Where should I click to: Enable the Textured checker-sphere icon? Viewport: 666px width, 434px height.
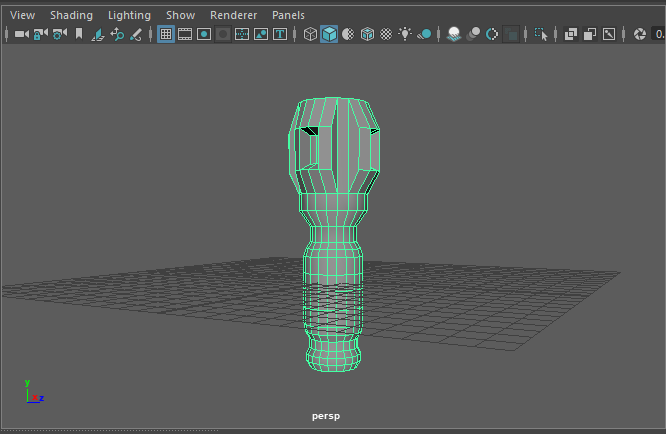pos(386,34)
